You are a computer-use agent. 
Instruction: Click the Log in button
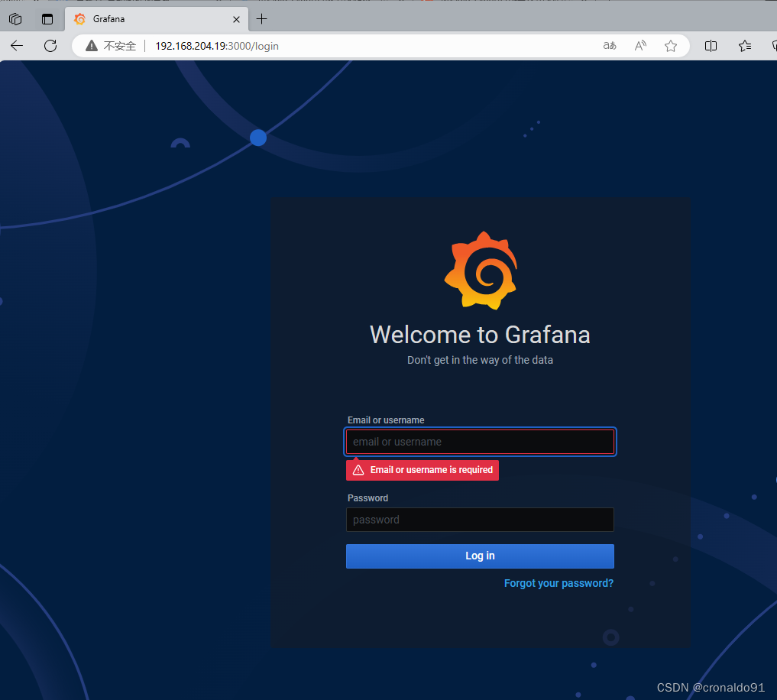[x=480, y=556]
